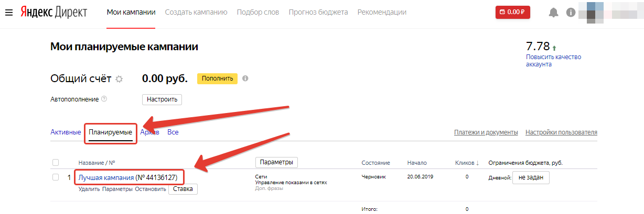Click Черновик status text
Screen dimensions: 644x214
click(374, 177)
